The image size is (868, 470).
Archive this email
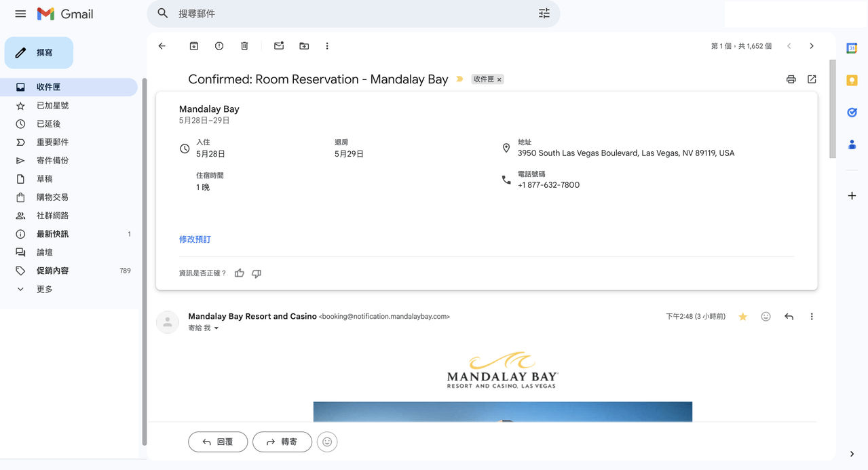pos(194,46)
